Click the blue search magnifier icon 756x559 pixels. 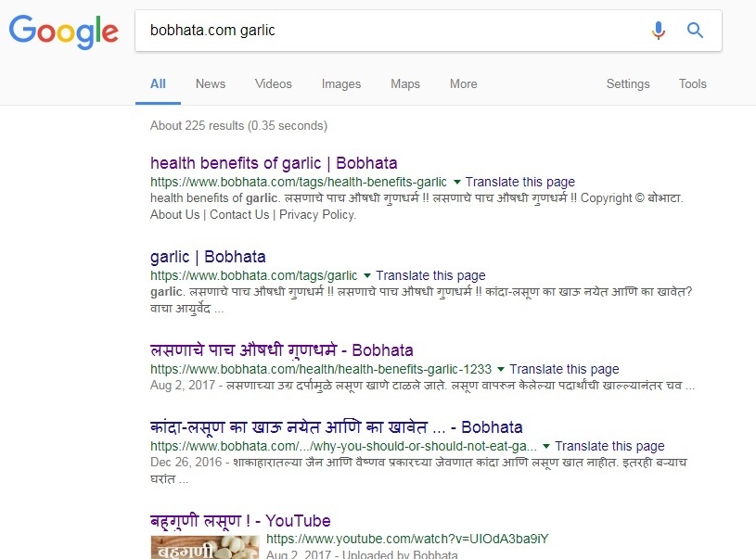click(x=695, y=31)
